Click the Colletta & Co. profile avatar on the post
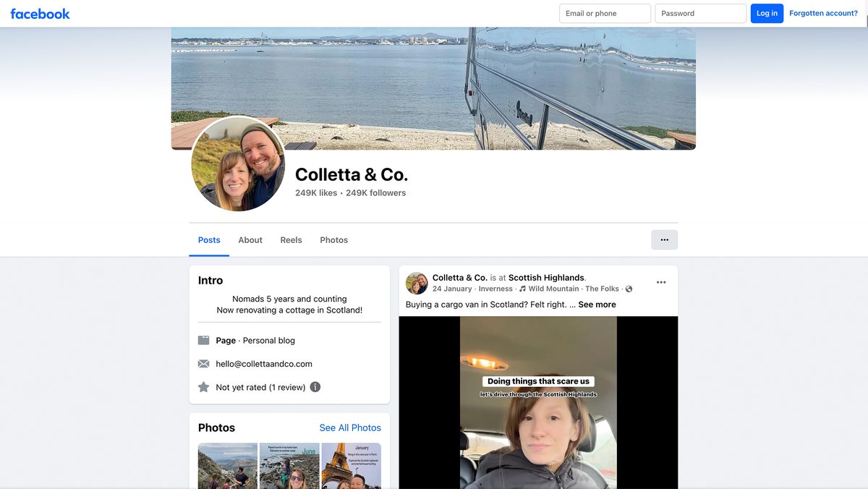The height and width of the screenshot is (489, 868). click(x=417, y=283)
